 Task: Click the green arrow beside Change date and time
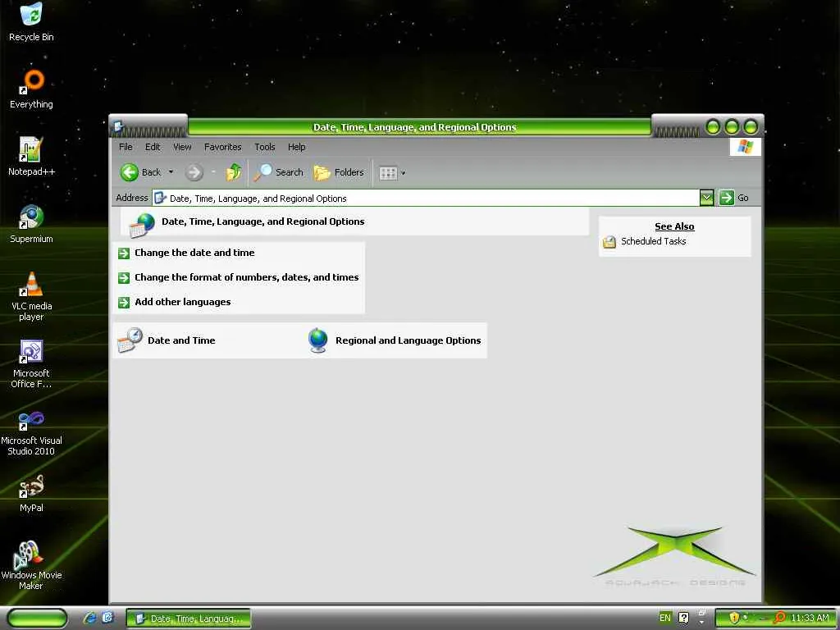tap(124, 253)
